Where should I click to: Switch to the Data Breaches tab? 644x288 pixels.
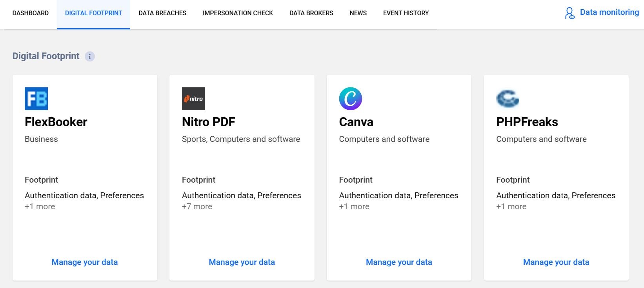tap(162, 13)
